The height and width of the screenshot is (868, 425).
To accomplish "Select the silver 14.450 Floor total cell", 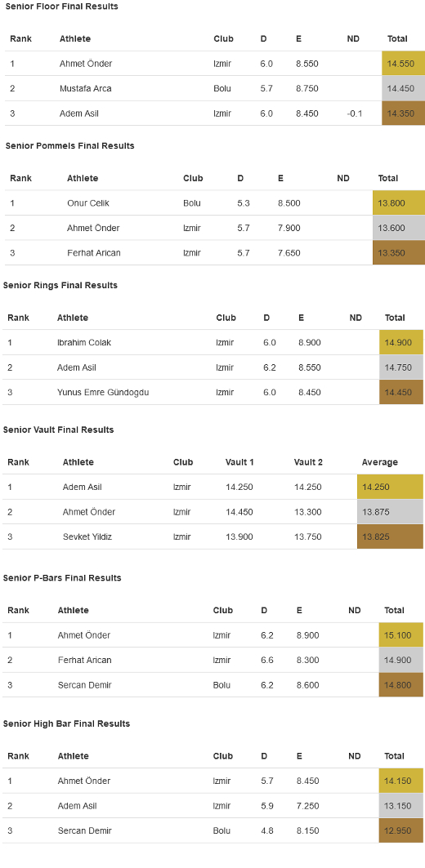I will (x=404, y=88).
